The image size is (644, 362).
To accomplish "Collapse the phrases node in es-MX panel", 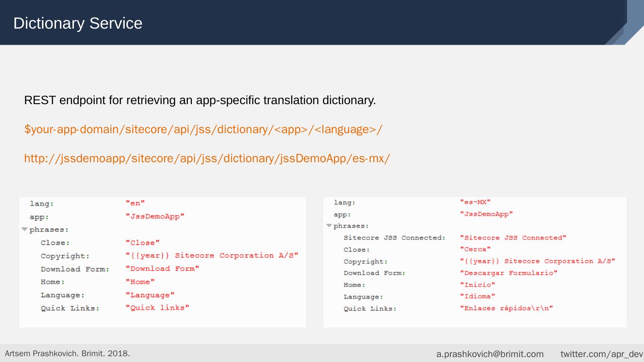I will [x=329, y=226].
